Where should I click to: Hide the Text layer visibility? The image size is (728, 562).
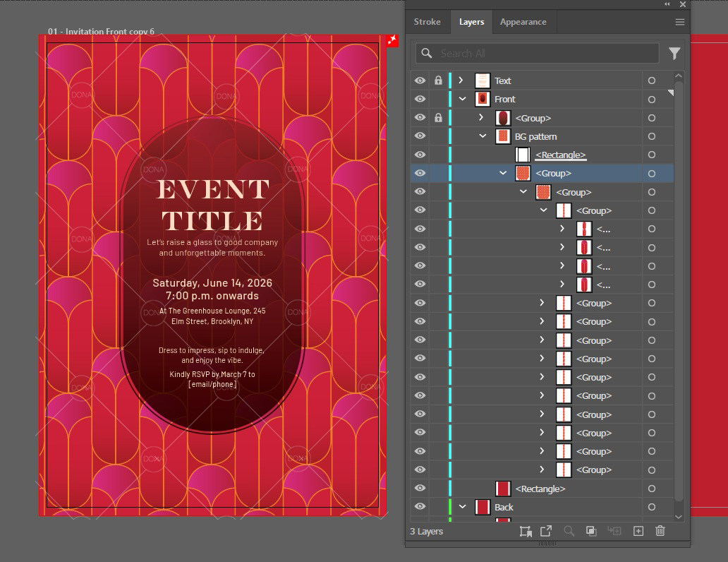[x=420, y=80]
